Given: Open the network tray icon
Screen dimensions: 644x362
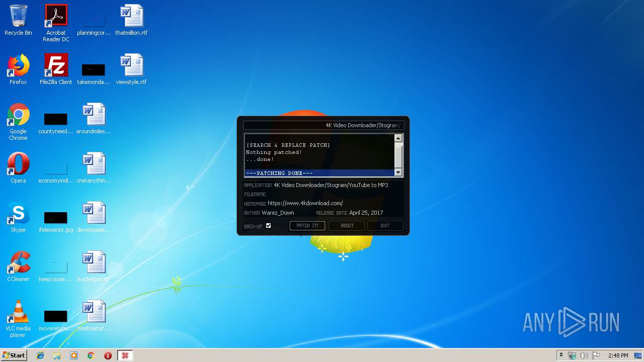Looking at the screenshot, I should (572, 355).
